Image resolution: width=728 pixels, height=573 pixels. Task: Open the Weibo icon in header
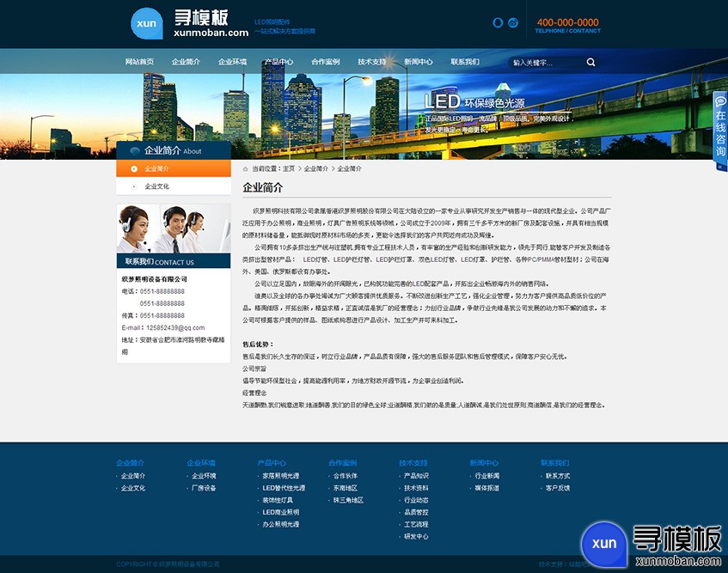pyautogui.click(x=513, y=22)
